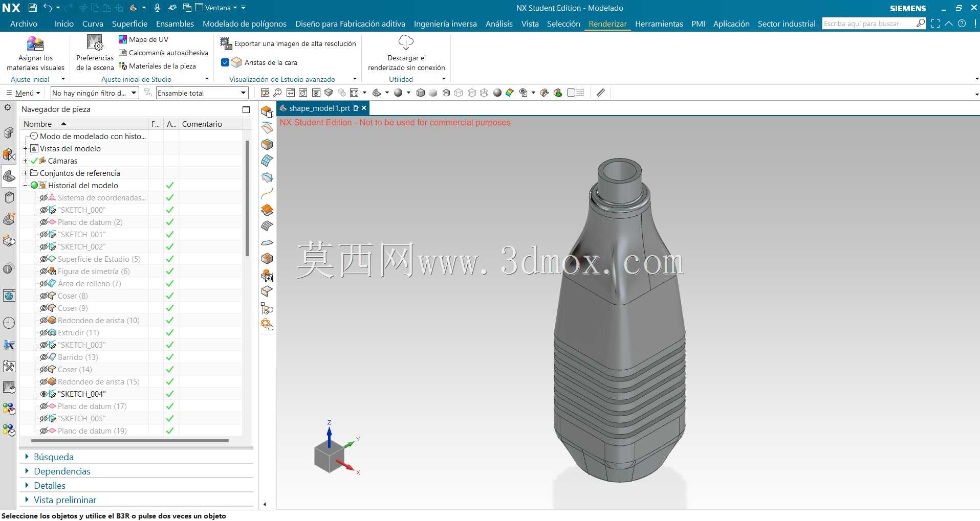Expand the Dependencias section
The image size is (980, 521).
tap(27, 471)
